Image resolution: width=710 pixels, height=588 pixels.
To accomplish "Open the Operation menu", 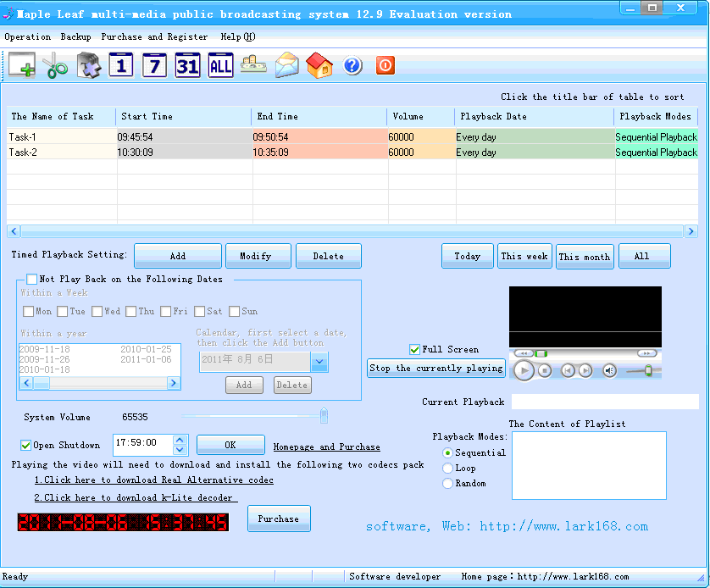I will coord(28,36).
